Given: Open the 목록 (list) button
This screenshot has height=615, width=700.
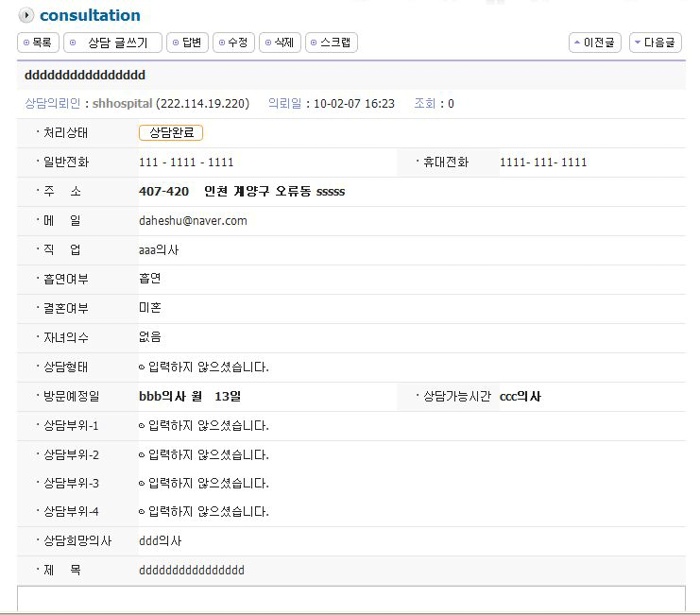Looking at the screenshot, I should coord(38,43).
